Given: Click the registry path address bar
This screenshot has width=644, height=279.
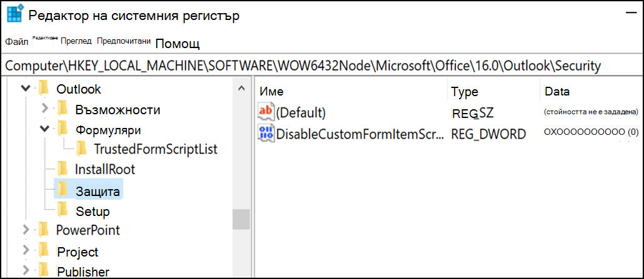Looking at the screenshot, I should [322, 66].
